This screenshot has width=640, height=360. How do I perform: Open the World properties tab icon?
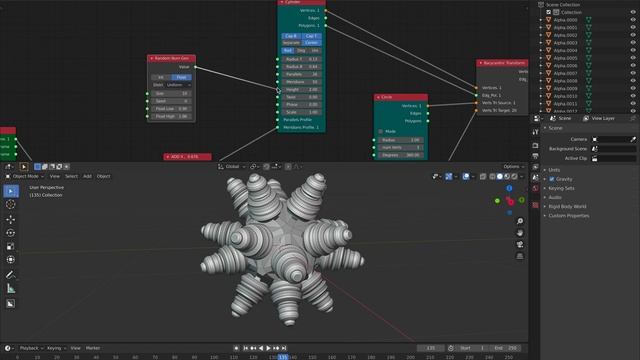coord(535,188)
